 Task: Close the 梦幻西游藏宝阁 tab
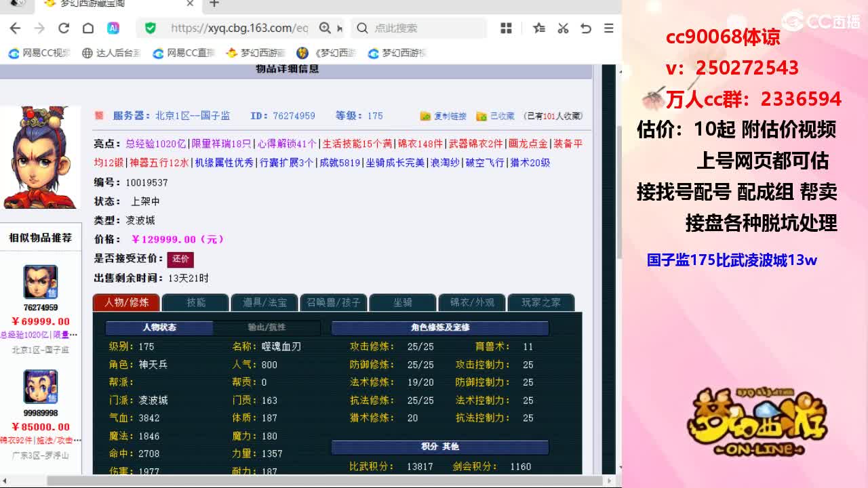point(191,4)
